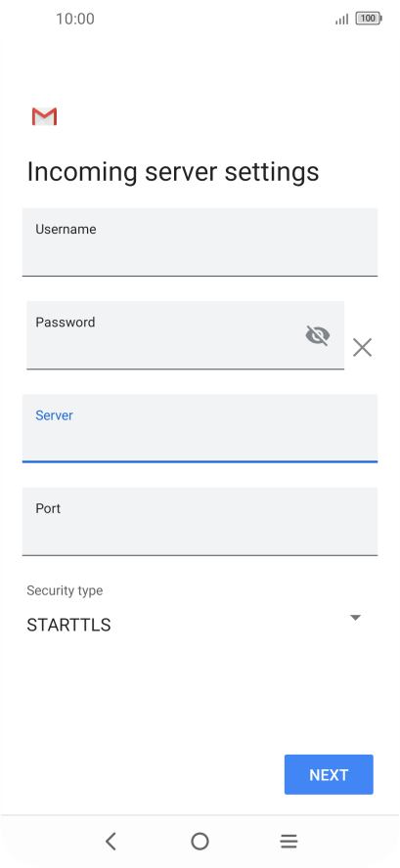Click inside the Server input field
The image size is (400, 868).
pyautogui.click(x=200, y=428)
